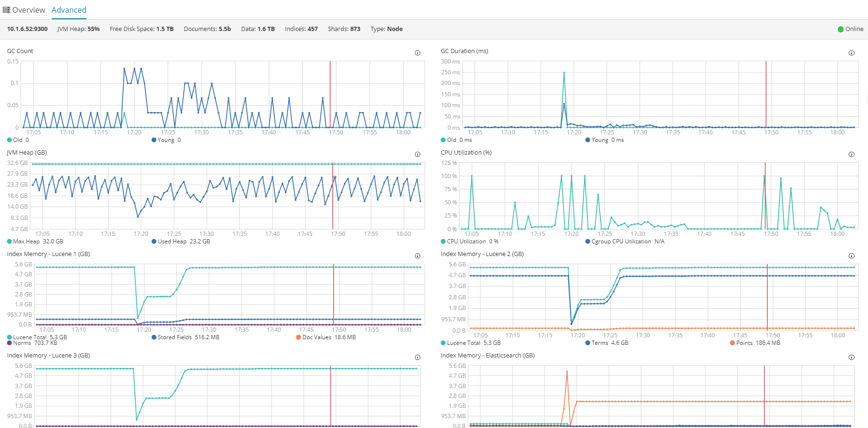Open Index Memory Lucene 3 info icon

click(417, 358)
